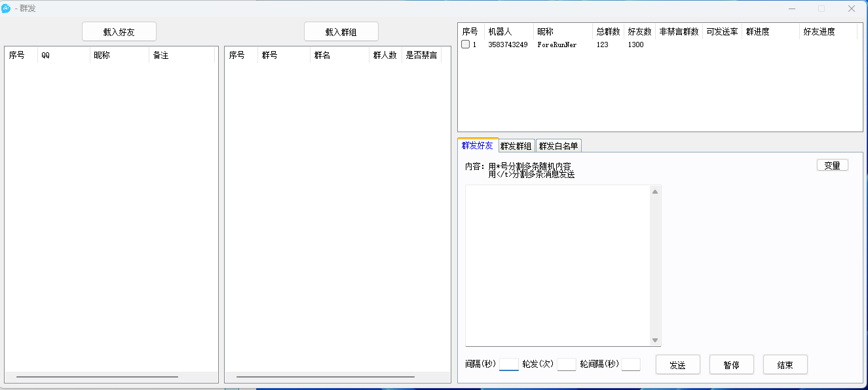Click the friends list horizontal scrollbar
Image resolution: width=868 pixels, height=390 pixels.
pos(97,377)
